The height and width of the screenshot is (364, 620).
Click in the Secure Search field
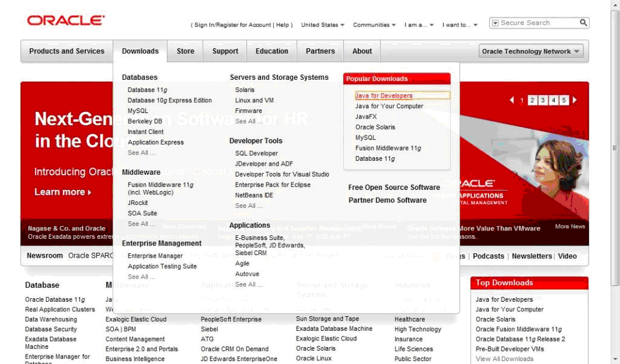pyautogui.click(x=539, y=23)
